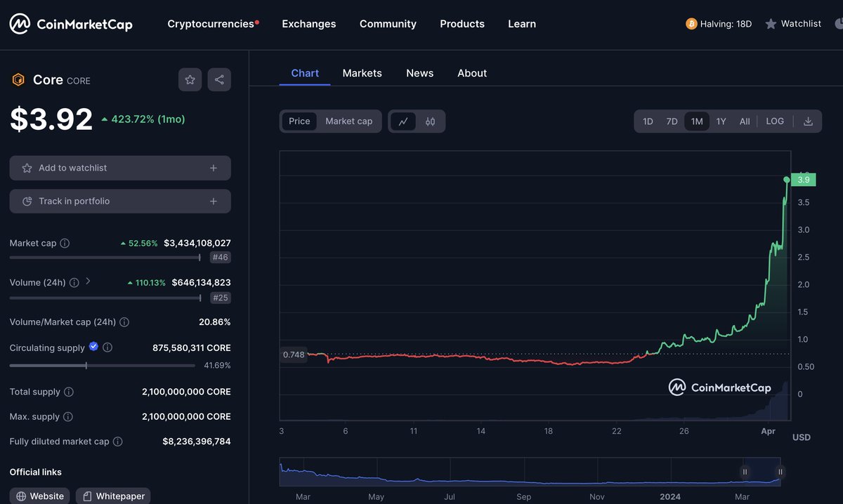Select the Market cap toggle

349,121
